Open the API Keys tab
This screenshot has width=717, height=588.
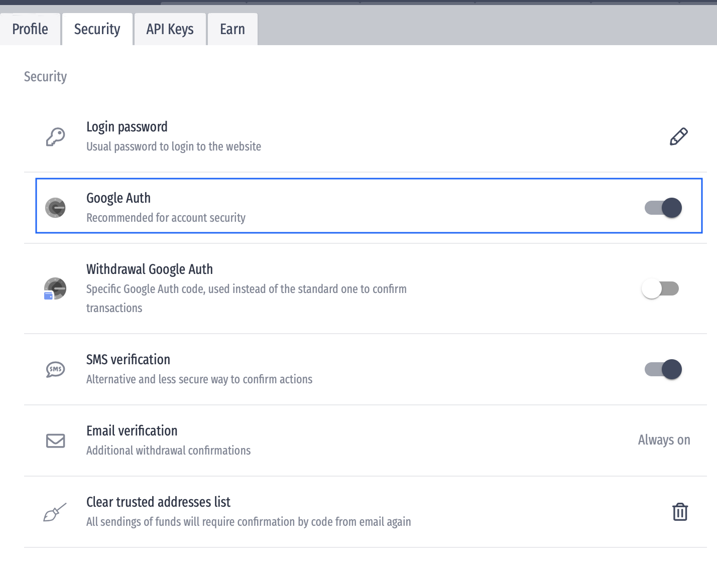pos(170,29)
